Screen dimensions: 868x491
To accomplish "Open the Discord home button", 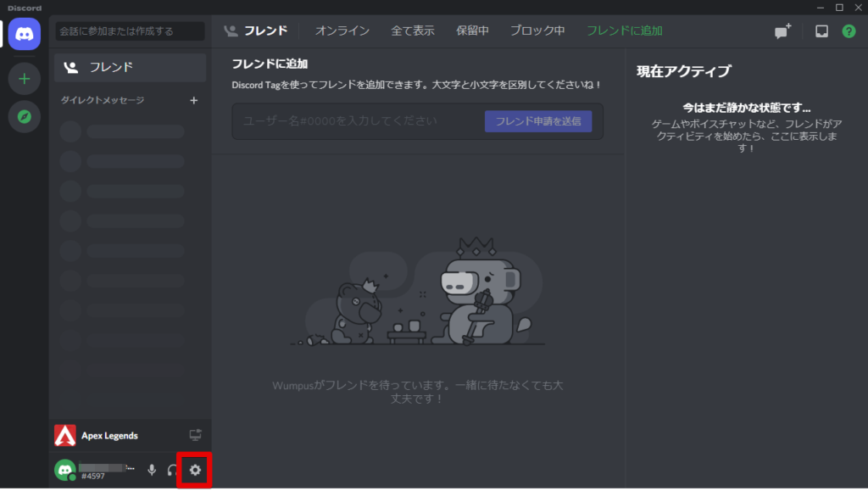I will pyautogui.click(x=25, y=34).
